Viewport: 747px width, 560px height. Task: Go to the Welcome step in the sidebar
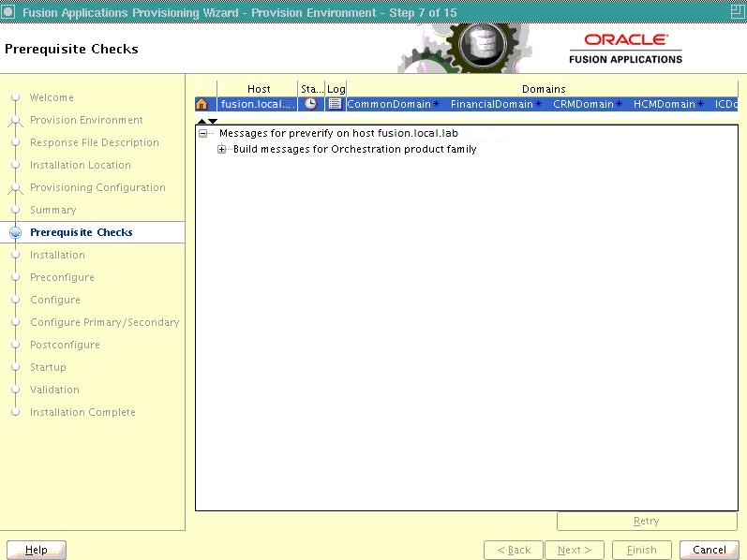[52, 97]
